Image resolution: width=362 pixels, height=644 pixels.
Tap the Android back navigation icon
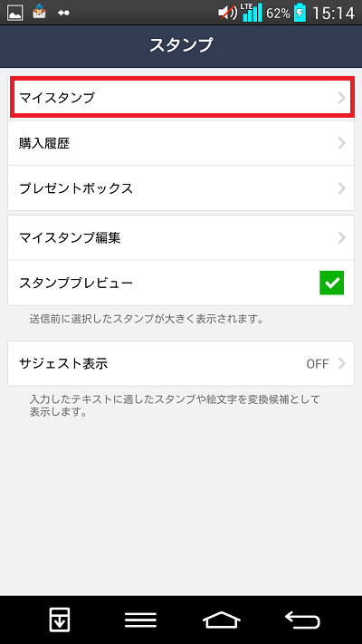(302, 620)
